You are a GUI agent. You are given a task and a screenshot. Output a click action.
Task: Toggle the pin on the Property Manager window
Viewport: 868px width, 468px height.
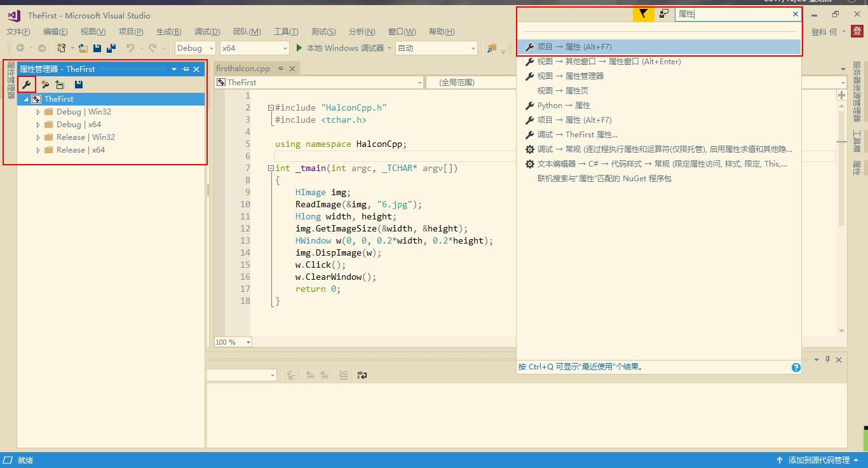pyautogui.click(x=186, y=69)
